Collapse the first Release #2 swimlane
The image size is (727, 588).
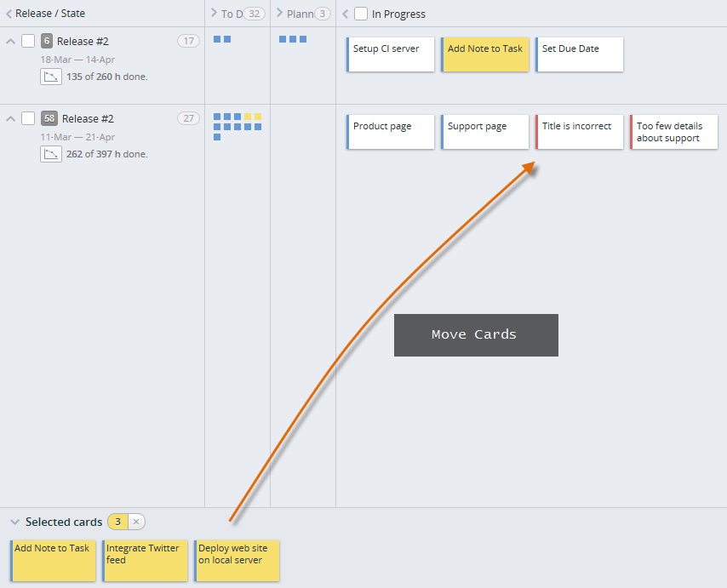point(9,40)
